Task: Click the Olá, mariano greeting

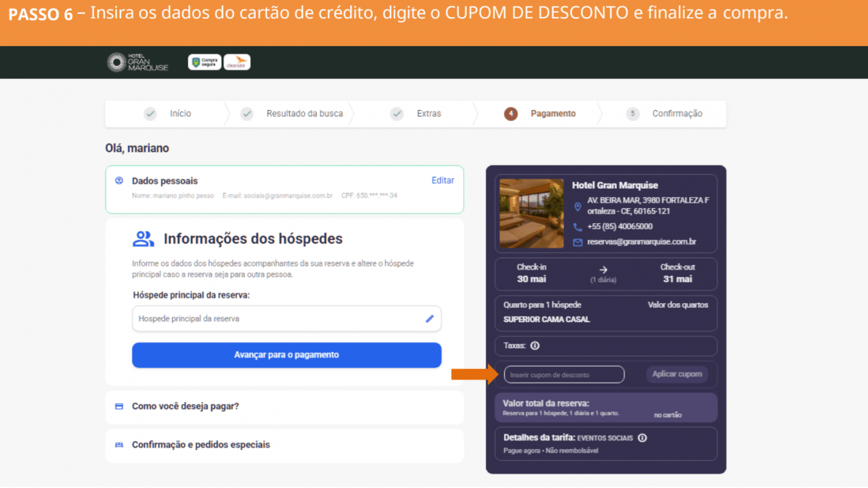Action: pyautogui.click(x=137, y=148)
